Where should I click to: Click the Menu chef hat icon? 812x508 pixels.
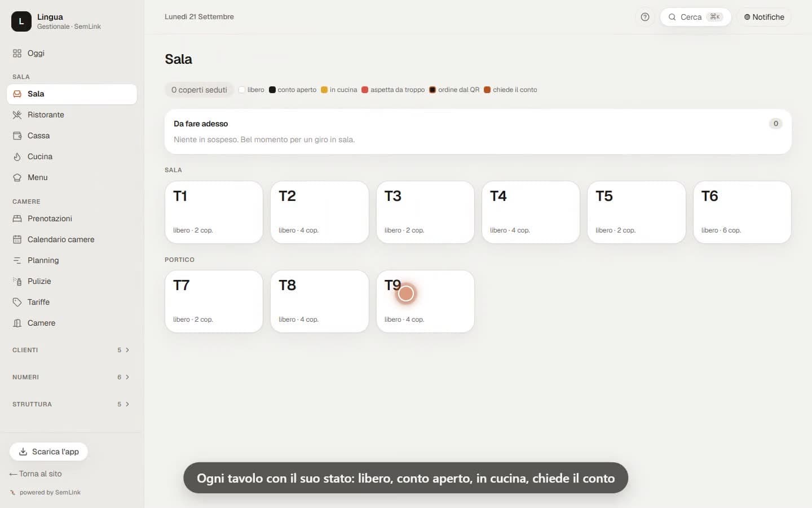coord(17,177)
